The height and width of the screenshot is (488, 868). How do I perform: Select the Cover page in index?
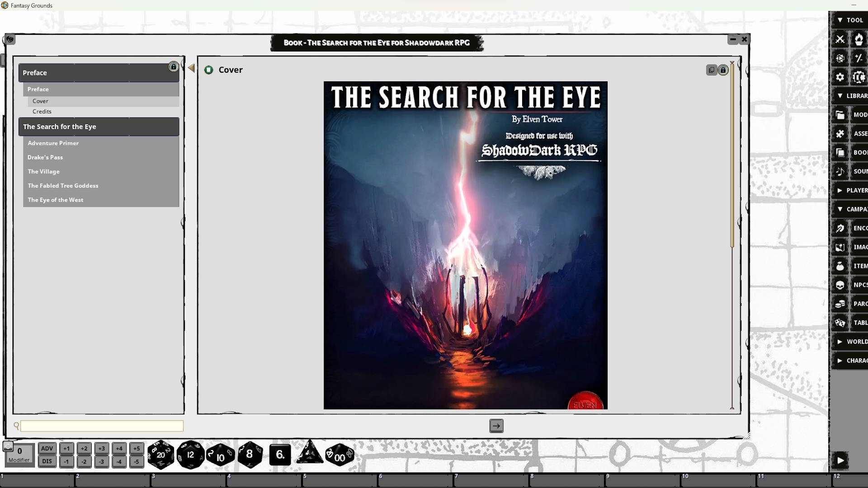coord(104,101)
